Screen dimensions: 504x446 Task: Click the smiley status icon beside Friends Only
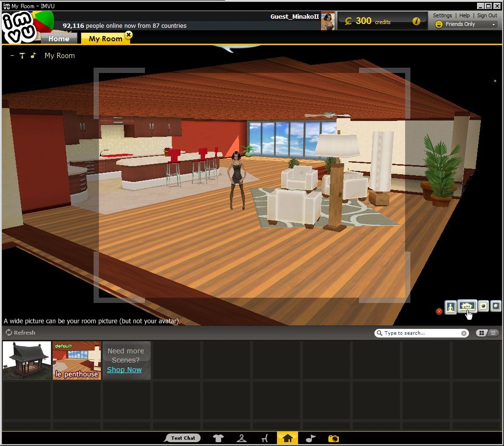point(439,24)
